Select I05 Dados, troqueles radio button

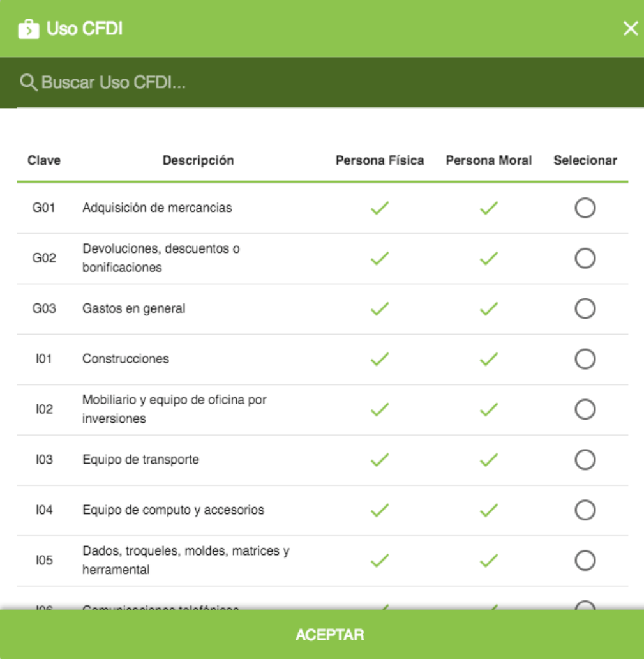click(x=585, y=560)
